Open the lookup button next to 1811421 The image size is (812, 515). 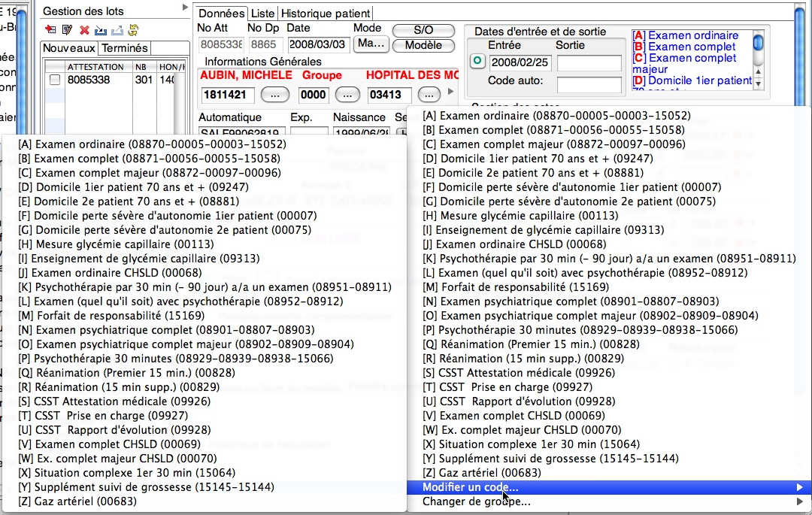(275, 95)
